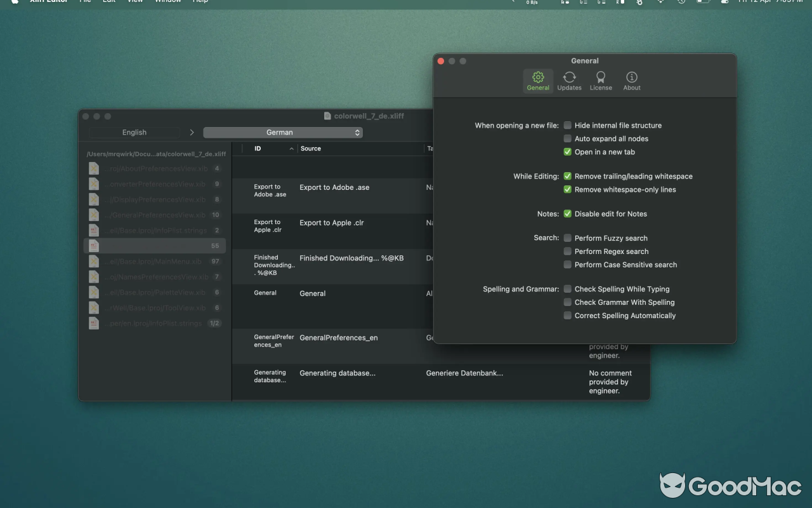This screenshot has width=812, height=508.
Task: Click the AboutPreferencesView.xib file icon
Action: coord(93,168)
